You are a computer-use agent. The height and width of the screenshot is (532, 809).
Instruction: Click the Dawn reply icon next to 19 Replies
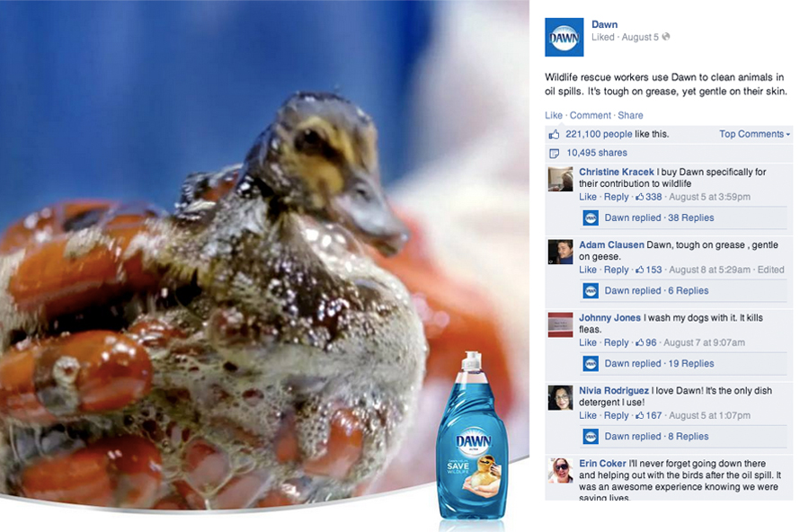[591, 363]
